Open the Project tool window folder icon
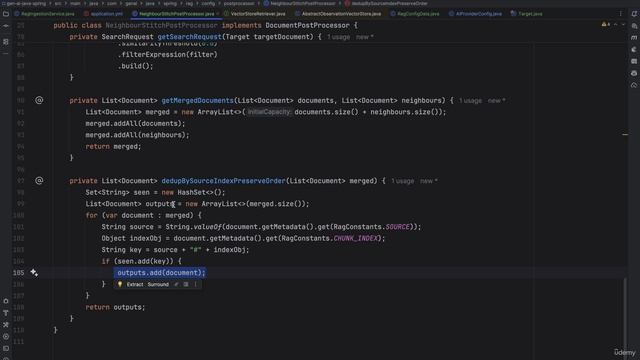The width and height of the screenshot is (640, 360). [x=6, y=14]
